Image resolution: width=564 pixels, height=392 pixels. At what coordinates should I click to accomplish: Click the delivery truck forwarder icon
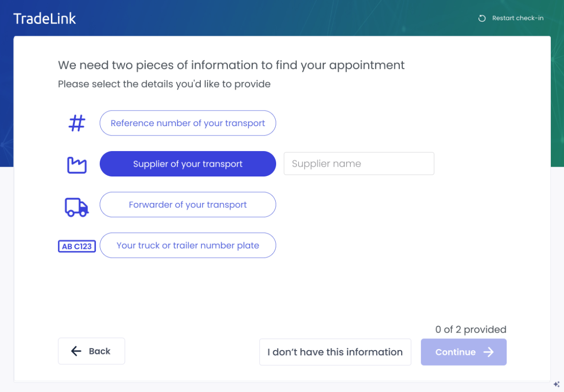click(x=77, y=205)
